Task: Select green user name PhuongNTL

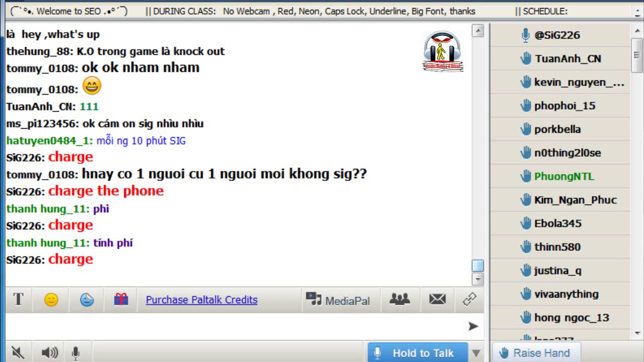Action: pos(564,176)
